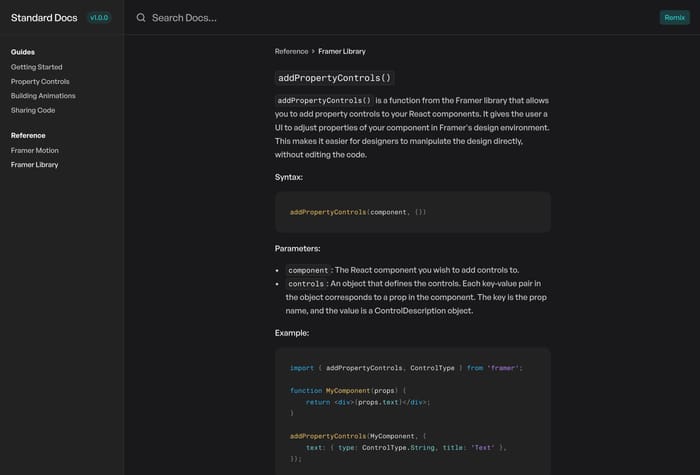Click the 'text: { type: ControlType.String' line
The height and width of the screenshot is (475, 700).
406,447
